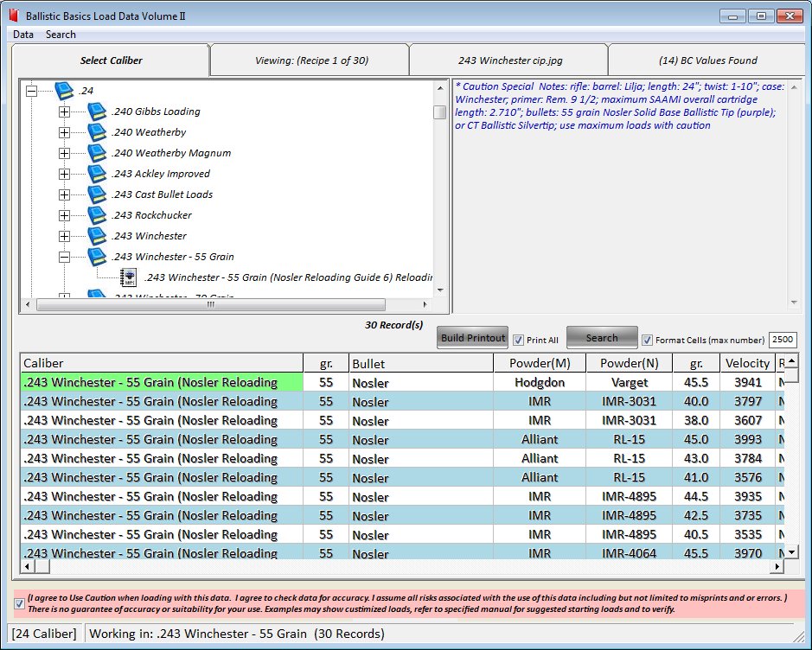Click the .240 Gibbs Loading book icon
Screen dimensions: 812x650
point(97,112)
